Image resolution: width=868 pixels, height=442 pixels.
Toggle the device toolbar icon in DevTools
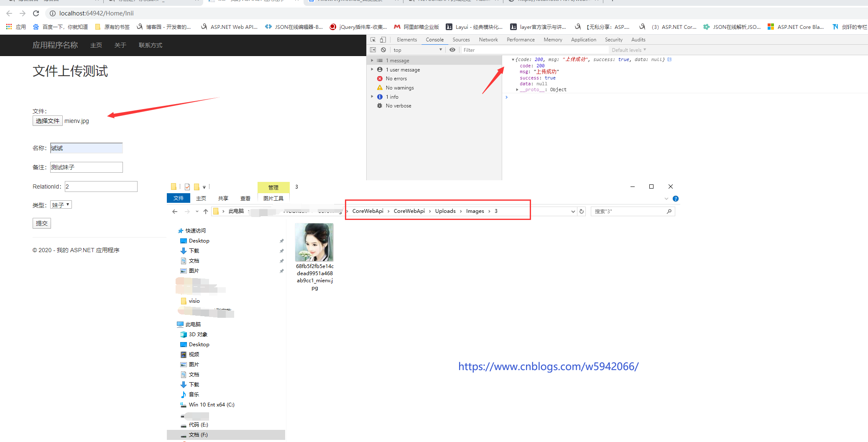click(x=383, y=40)
